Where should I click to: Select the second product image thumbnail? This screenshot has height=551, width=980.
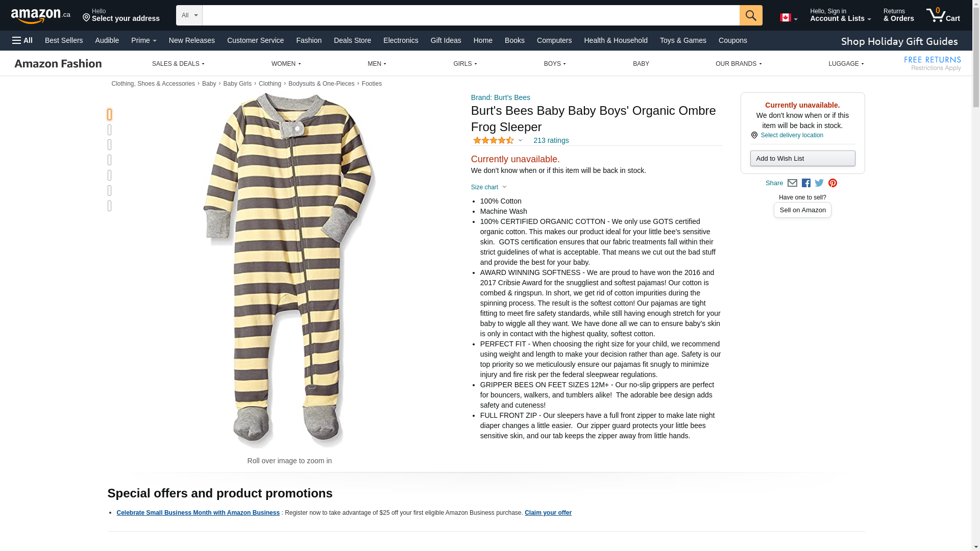click(109, 130)
